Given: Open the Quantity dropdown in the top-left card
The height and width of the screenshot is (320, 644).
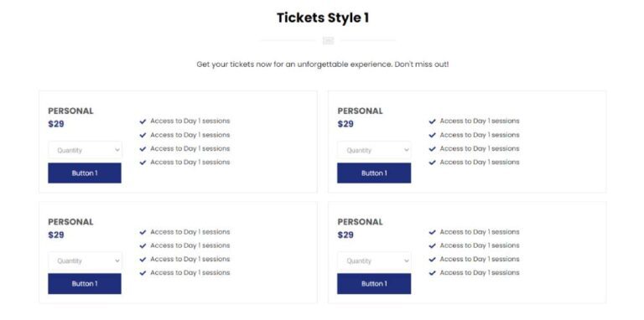Looking at the screenshot, I should [x=85, y=150].
